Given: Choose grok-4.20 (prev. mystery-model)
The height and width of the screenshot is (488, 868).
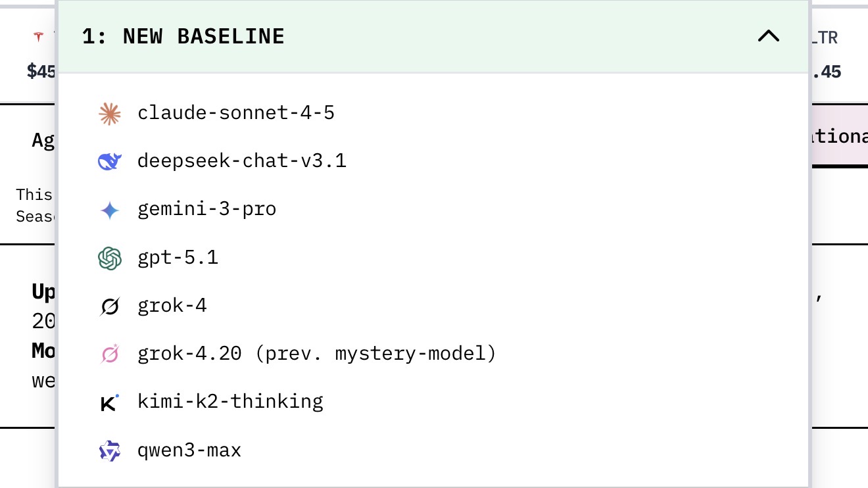Looking at the screenshot, I should click(316, 354).
